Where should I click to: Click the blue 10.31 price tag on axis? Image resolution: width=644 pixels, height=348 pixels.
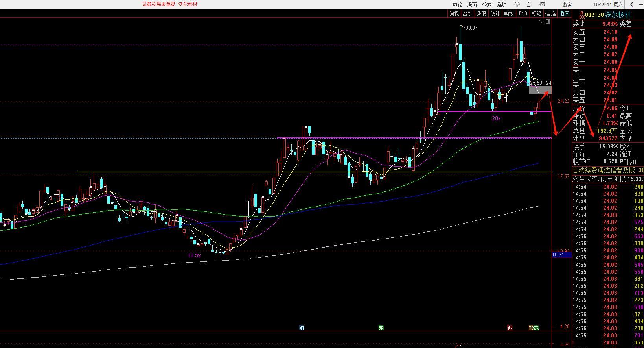[x=561, y=255]
